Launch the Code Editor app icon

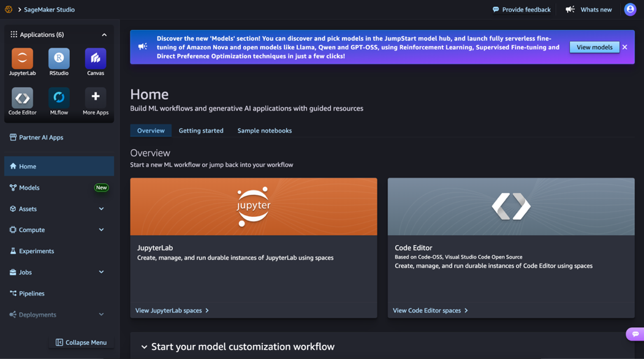(x=22, y=98)
